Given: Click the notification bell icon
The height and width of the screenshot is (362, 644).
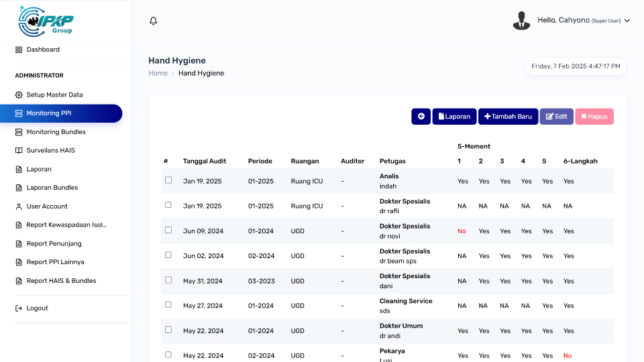Looking at the screenshot, I should [x=153, y=21].
